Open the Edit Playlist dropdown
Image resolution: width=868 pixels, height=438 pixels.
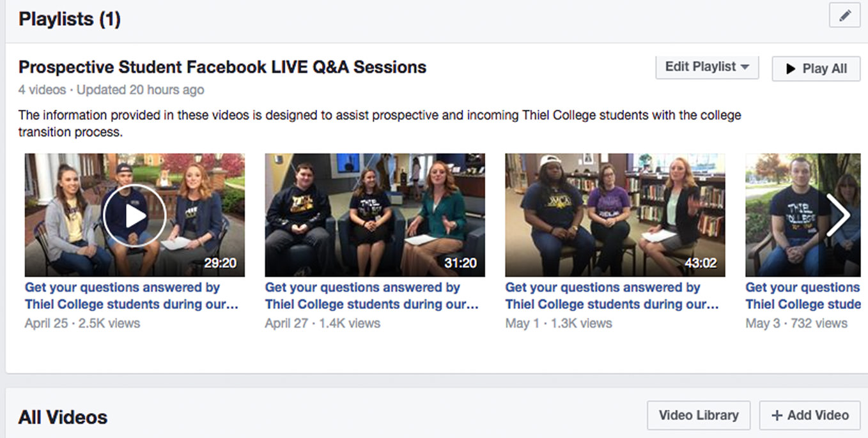tap(707, 67)
